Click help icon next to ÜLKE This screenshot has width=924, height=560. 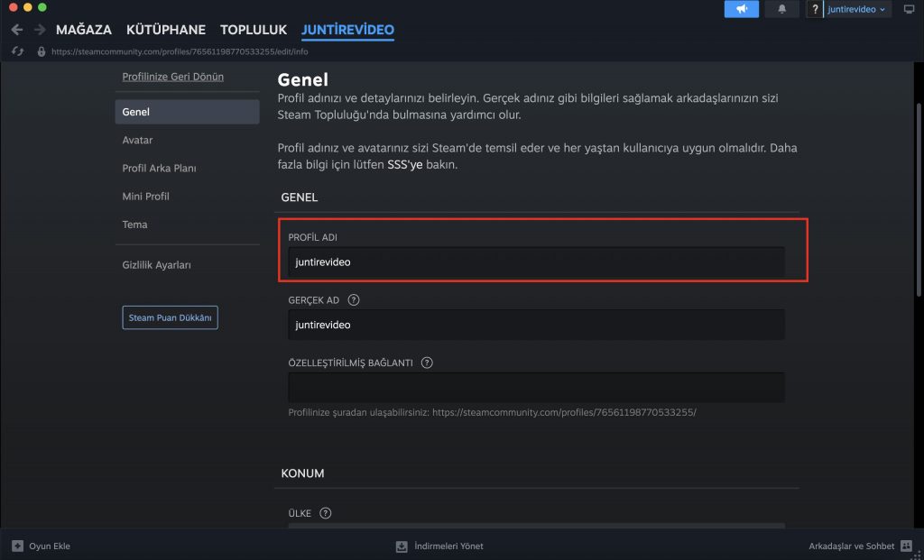(x=325, y=513)
